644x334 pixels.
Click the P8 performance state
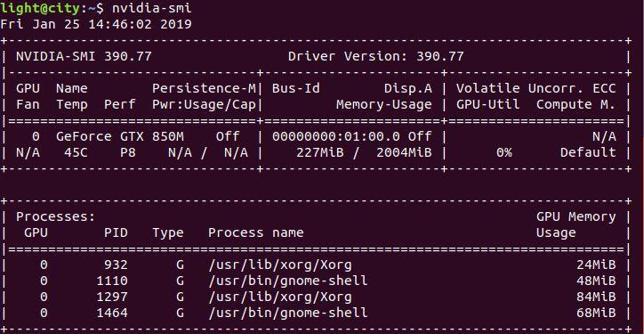[x=128, y=152]
